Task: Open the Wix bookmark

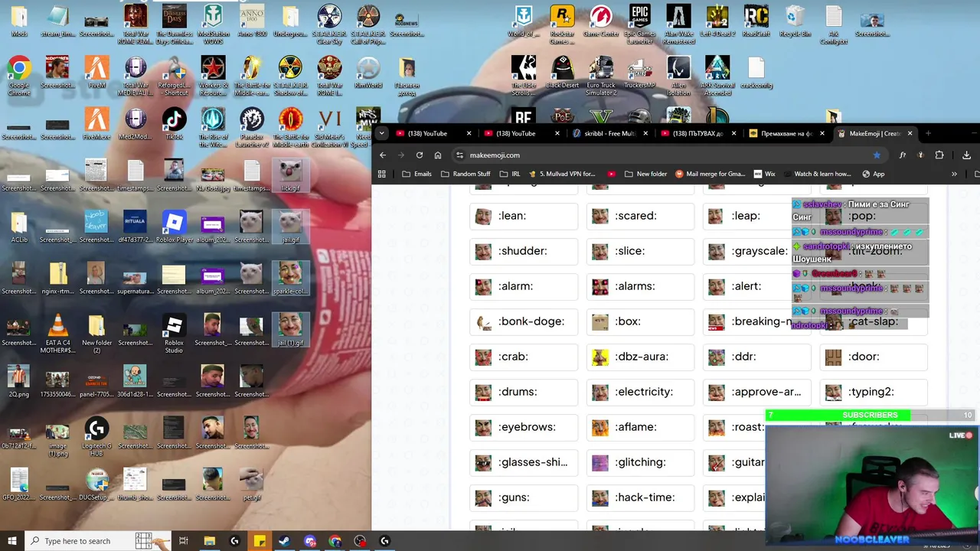Action: [765, 174]
